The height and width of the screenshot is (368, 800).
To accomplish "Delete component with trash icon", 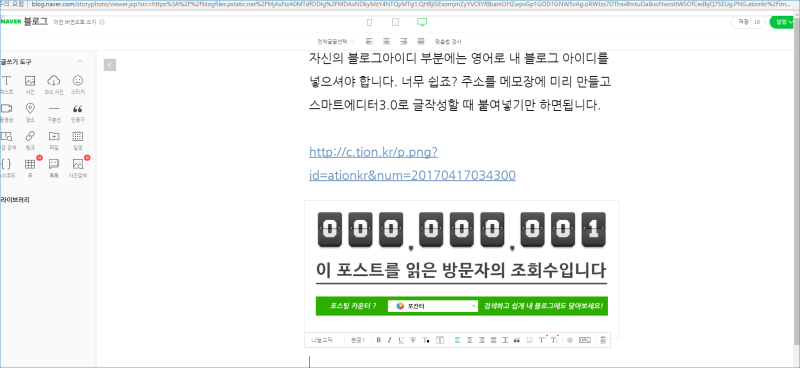I will (603, 340).
